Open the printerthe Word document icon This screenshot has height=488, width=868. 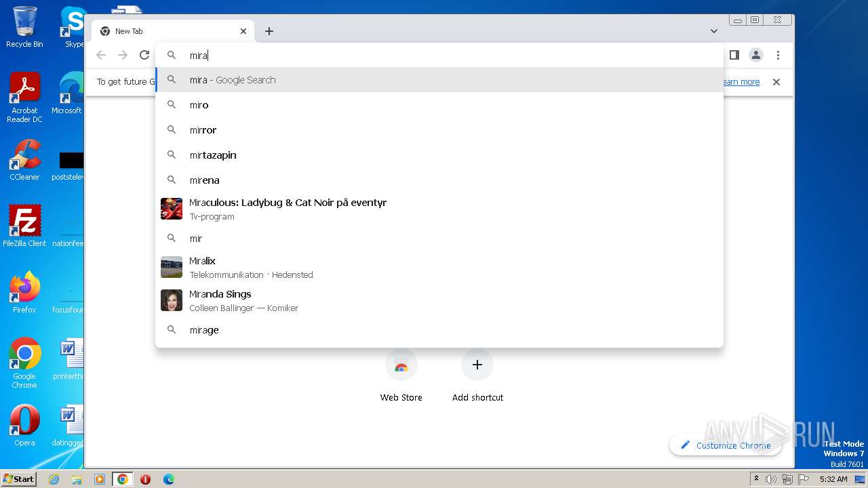[68, 359]
